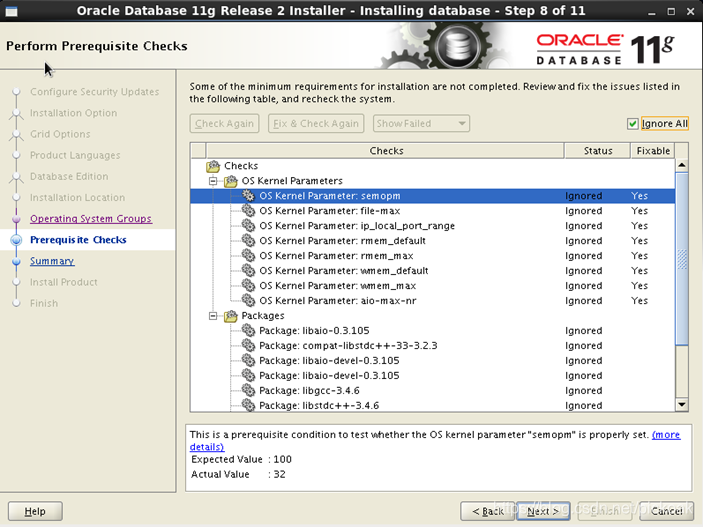Click gear icon beside libaio-0.3.105 package

coord(248,330)
